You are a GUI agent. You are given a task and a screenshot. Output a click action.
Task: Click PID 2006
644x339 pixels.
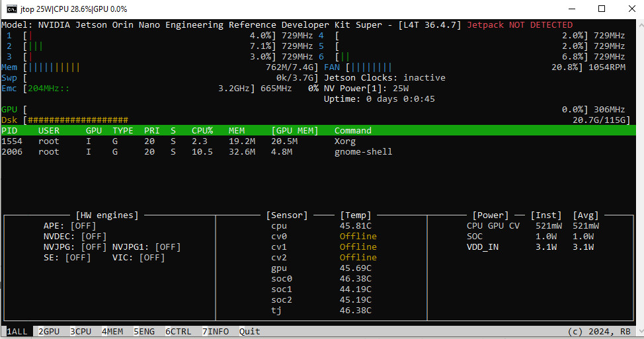(12, 152)
